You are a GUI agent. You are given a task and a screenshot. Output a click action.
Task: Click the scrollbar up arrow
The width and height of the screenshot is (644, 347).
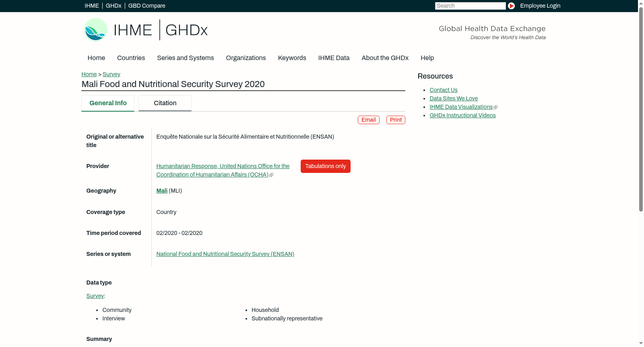point(641,3)
